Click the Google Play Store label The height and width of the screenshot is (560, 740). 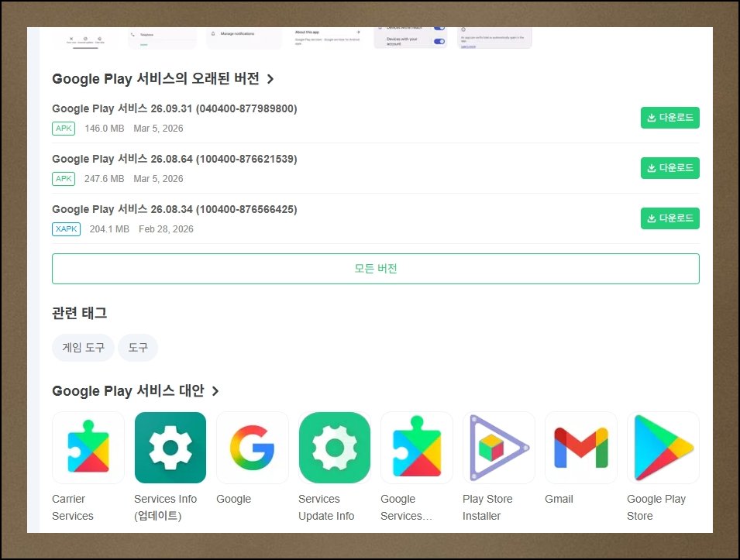coord(656,507)
